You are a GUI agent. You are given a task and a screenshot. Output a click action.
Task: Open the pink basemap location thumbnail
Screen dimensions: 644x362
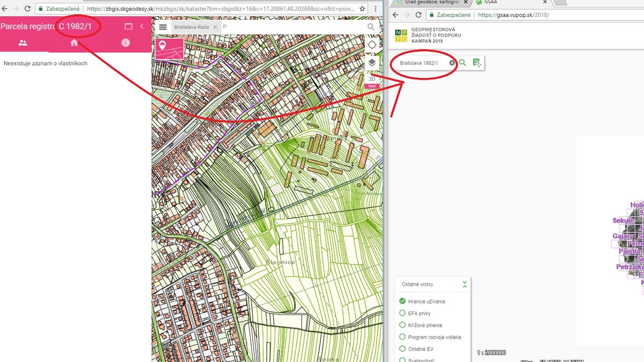[x=169, y=49]
